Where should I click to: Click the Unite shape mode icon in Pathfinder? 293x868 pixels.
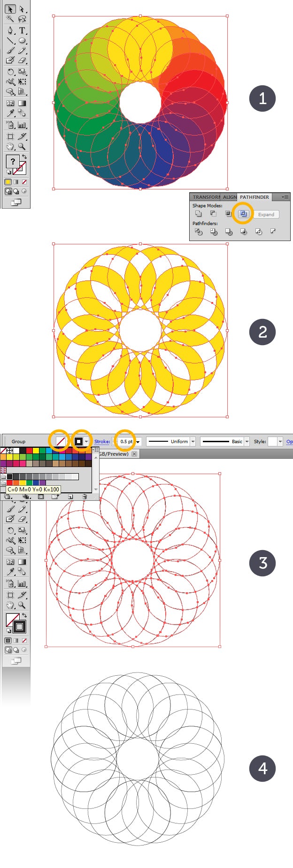click(x=198, y=214)
